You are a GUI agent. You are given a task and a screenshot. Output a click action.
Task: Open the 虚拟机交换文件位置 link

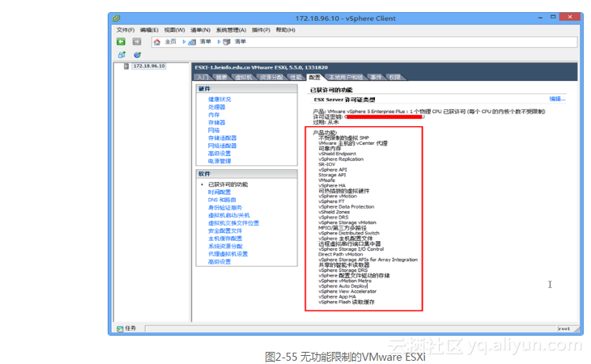click(x=233, y=223)
